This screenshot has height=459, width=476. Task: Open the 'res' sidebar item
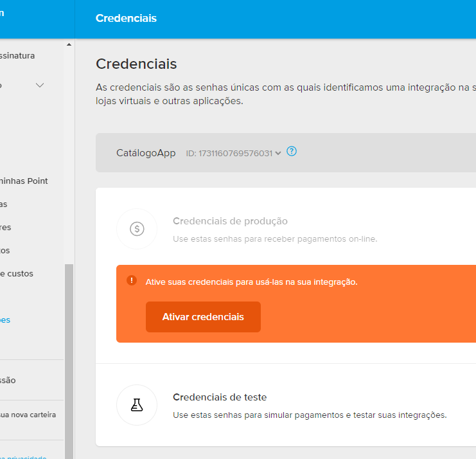click(x=6, y=228)
